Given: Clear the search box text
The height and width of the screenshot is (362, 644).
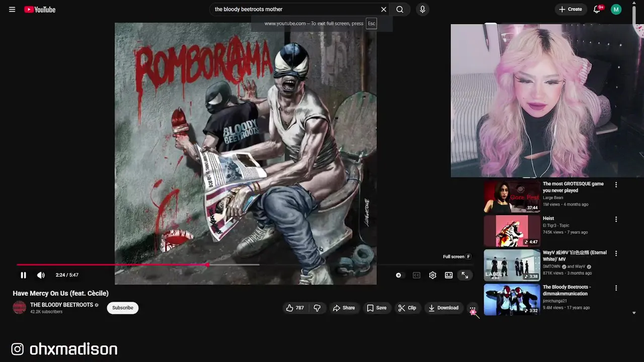Looking at the screenshot, I should [x=383, y=10].
